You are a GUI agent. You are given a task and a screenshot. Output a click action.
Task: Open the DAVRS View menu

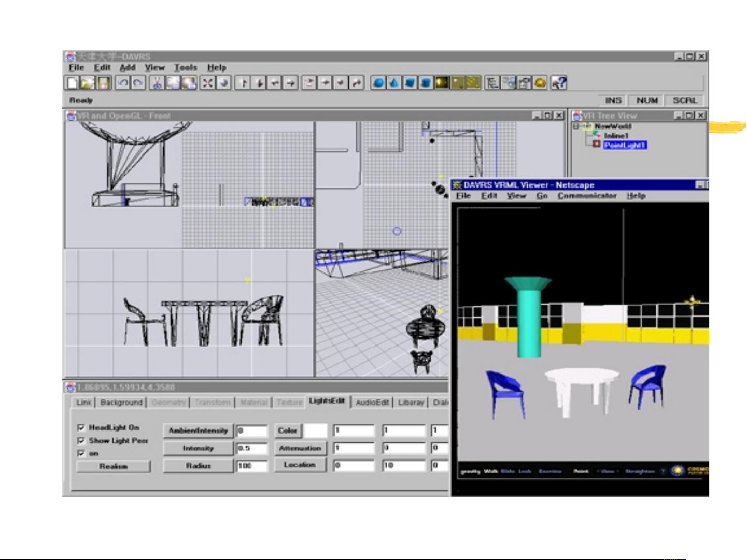154,67
